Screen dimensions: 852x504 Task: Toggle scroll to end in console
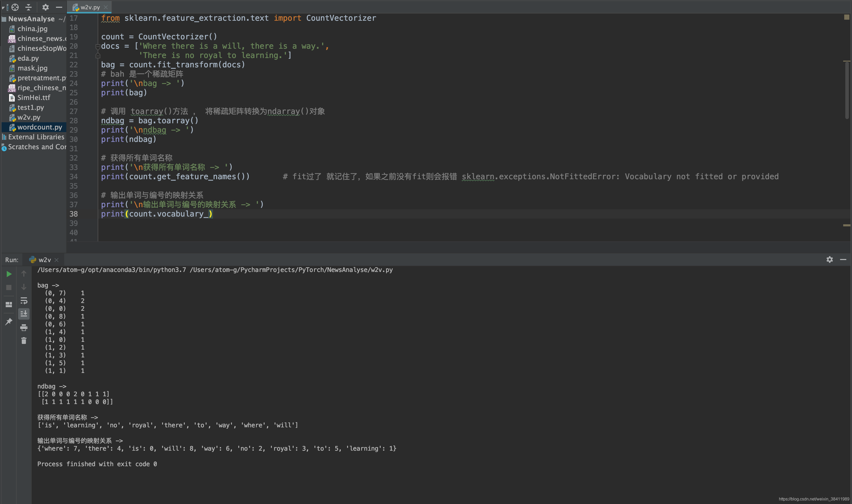click(24, 314)
